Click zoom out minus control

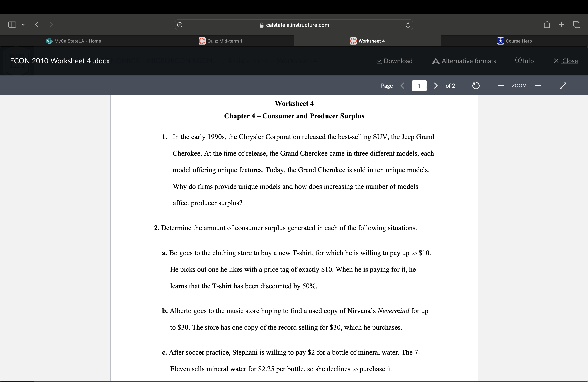tap(501, 86)
